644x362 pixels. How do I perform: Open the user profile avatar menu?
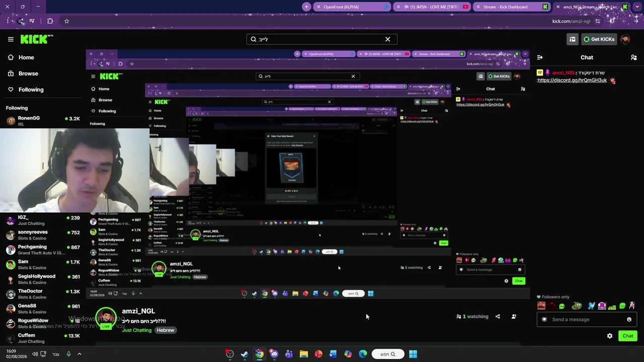point(625,39)
